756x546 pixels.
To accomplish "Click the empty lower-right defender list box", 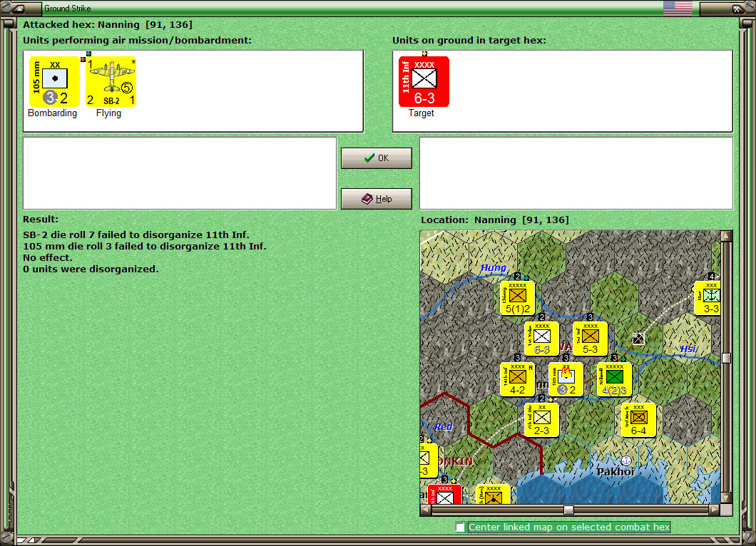I will pos(576,173).
